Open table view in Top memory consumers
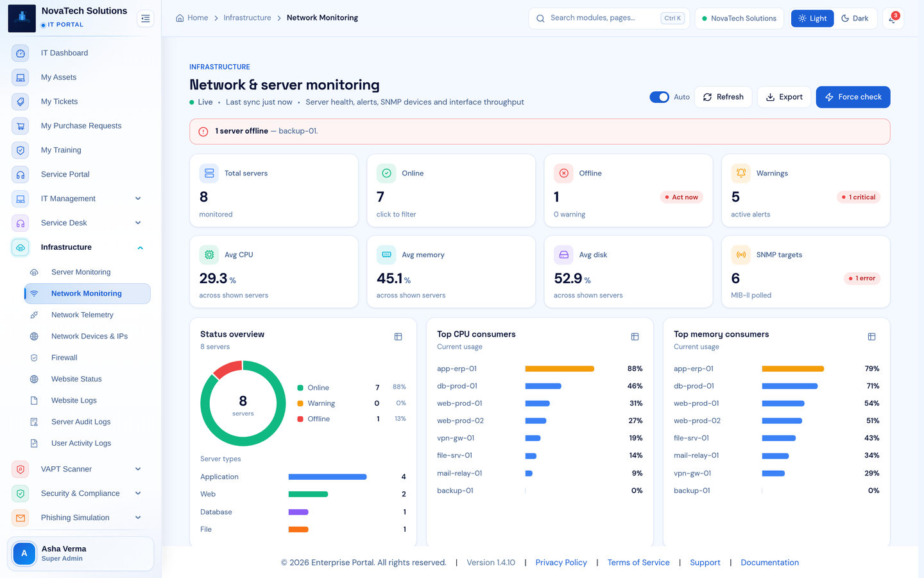 click(x=871, y=337)
